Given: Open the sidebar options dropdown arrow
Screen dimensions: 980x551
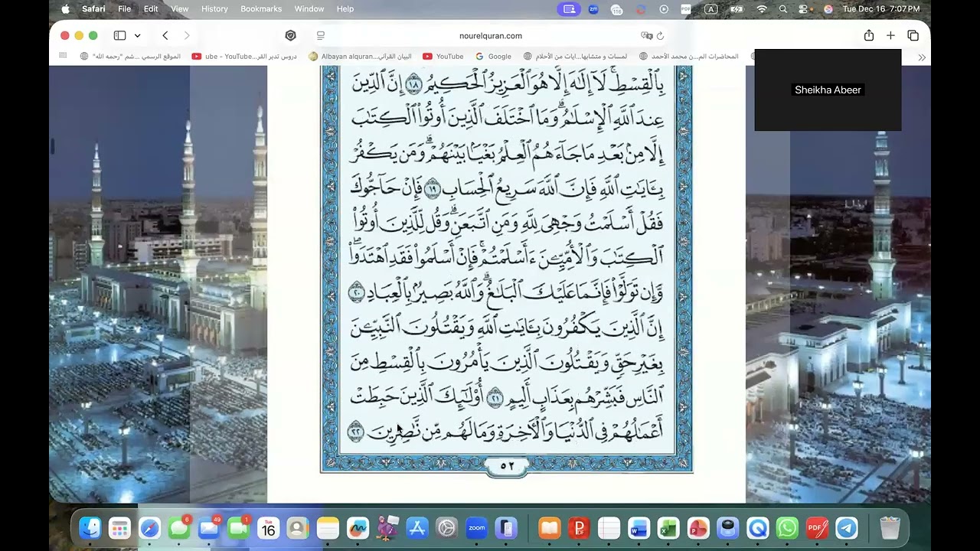Looking at the screenshot, I should click(x=137, y=35).
